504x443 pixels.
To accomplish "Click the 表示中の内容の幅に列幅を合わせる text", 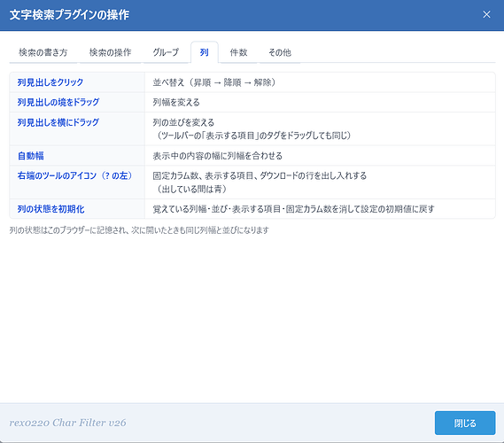I will point(218,156).
